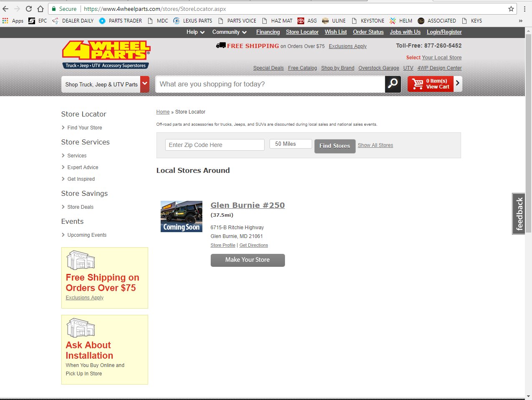Open the KEYS bookmark
Screen dimensions: 532x400
471,20
